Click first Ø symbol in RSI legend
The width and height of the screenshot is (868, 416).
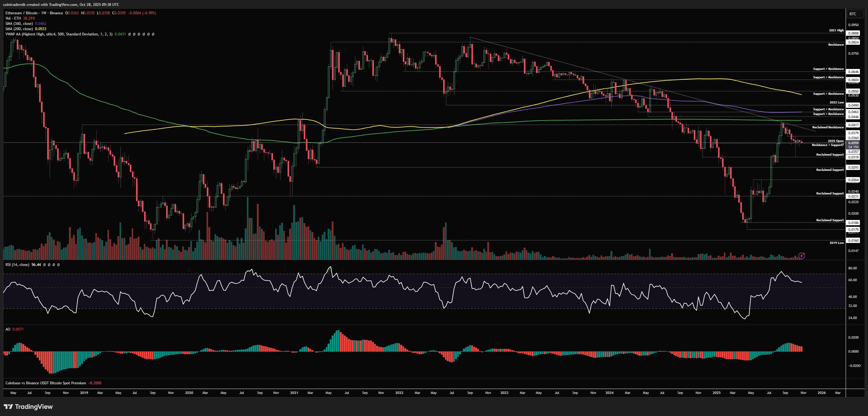click(44, 265)
